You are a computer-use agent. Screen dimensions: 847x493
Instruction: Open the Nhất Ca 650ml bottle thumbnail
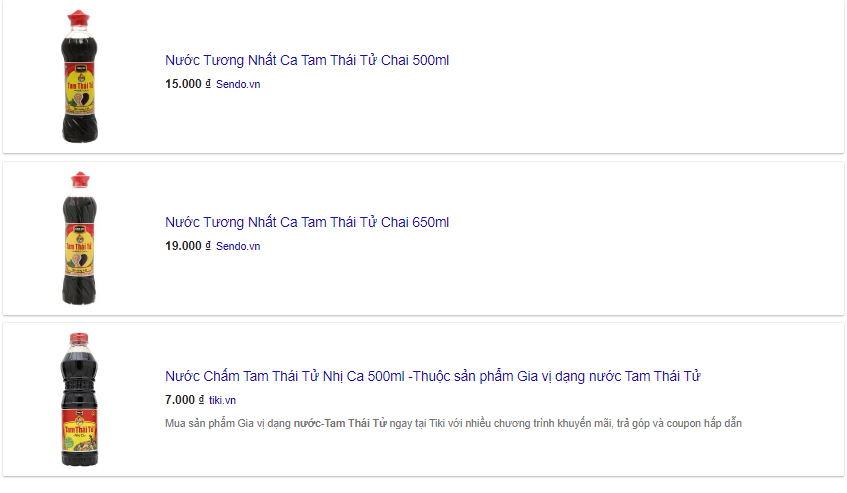[79, 238]
